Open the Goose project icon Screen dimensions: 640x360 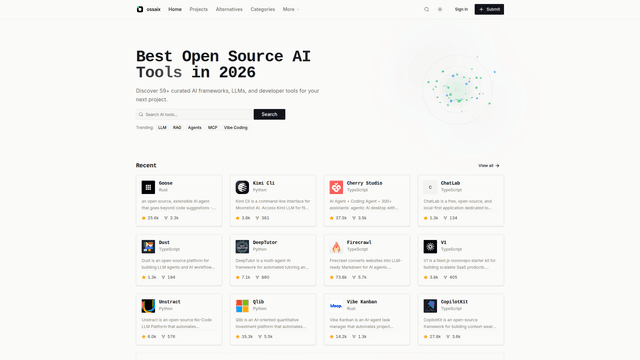pyautogui.click(x=148, y=187)
